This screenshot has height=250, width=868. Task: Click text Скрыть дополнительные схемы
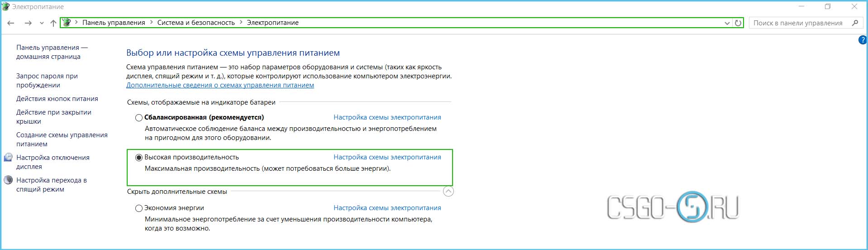[x=177, y=192]
